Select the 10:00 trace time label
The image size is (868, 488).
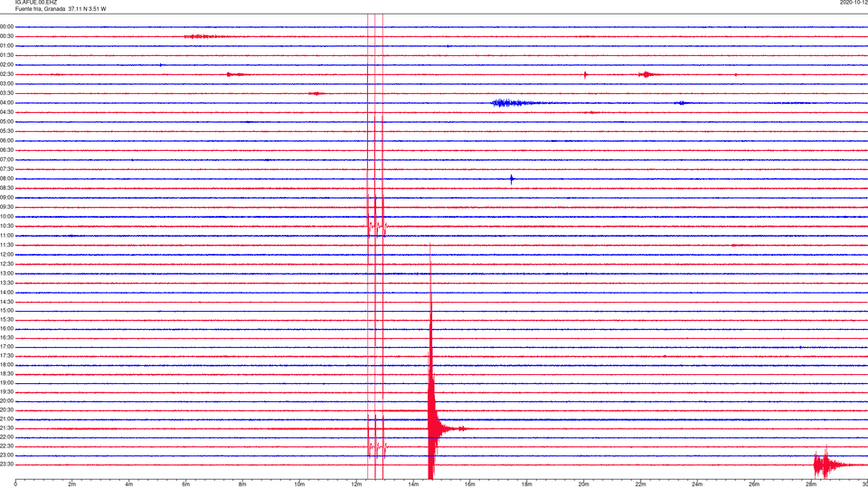[x=6, y=217]
